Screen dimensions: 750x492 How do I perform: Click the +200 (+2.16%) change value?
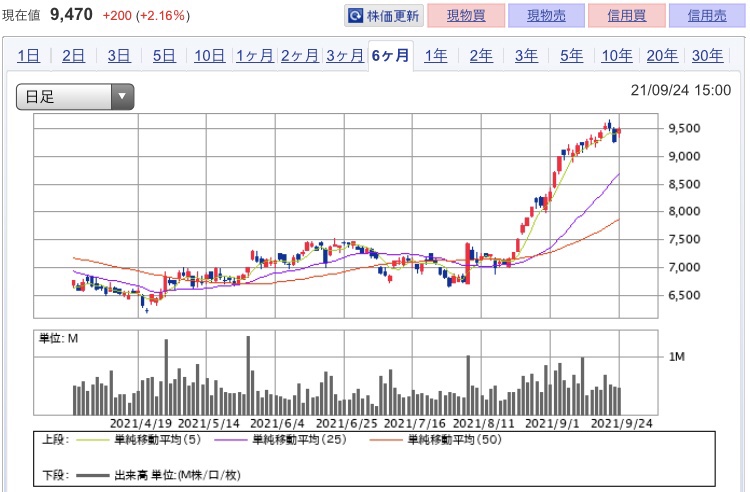coord(146,15)
